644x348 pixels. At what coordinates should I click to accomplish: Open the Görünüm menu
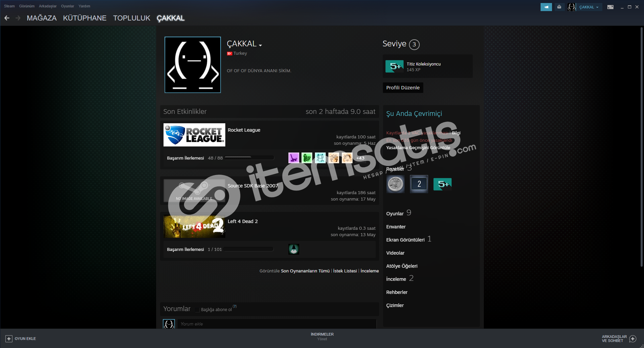(27, 6)
